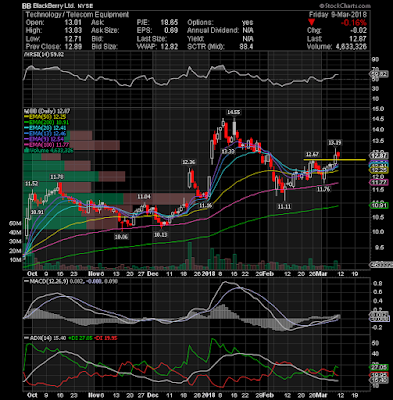Click the 11.78 October high label
393x400 pixels.
(57, 177)
